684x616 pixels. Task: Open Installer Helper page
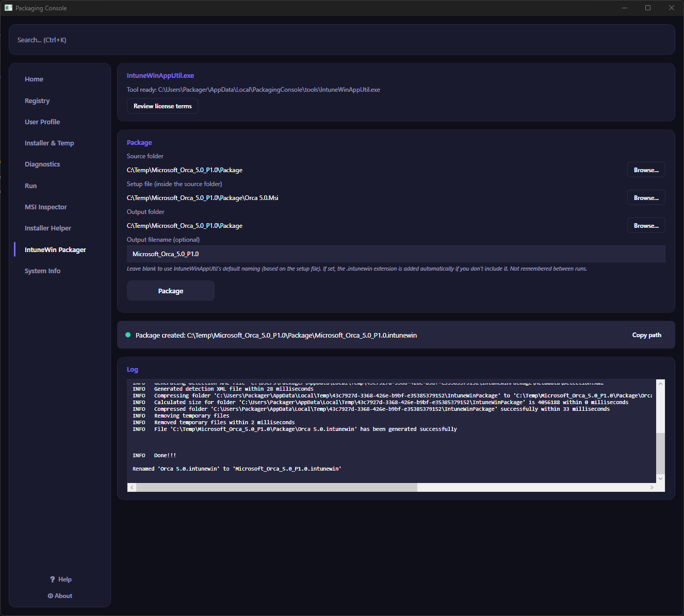pyautogui.click(x=48, y=228)
